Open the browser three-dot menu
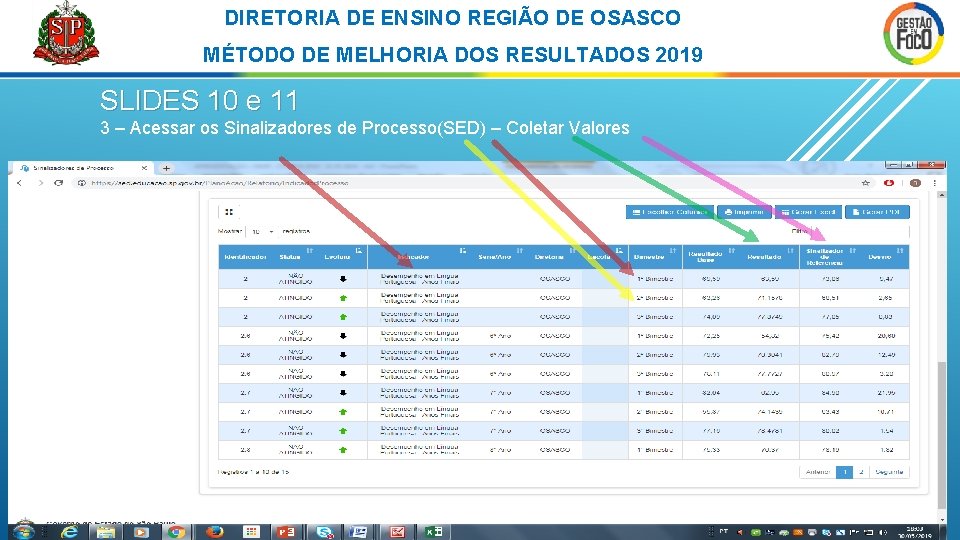The width and height of the screenshot is (960, 540). click(x=934, y=183)
